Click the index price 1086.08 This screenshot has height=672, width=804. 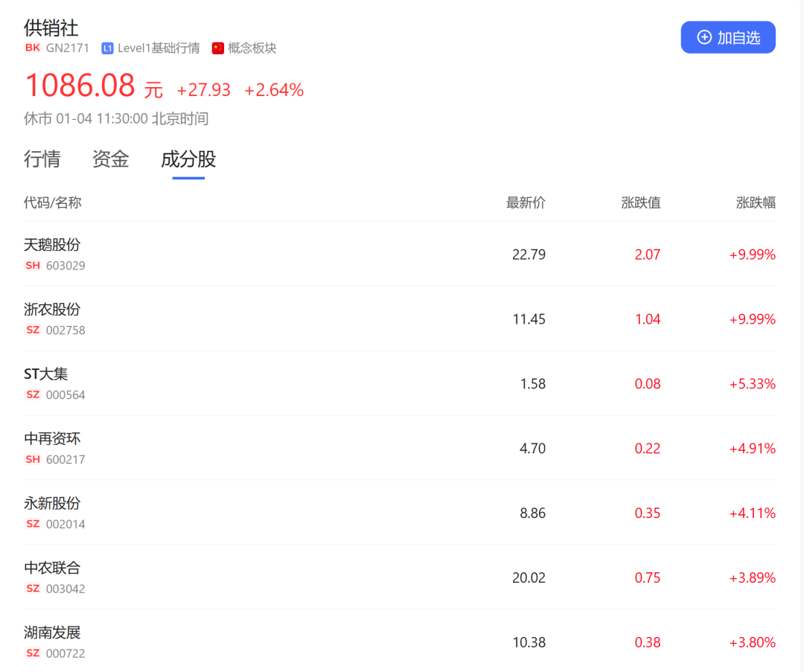coord(80,85)
